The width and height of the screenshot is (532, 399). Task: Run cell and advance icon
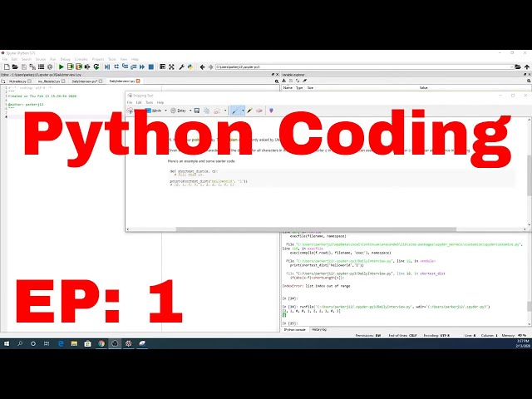click(79, 66)
